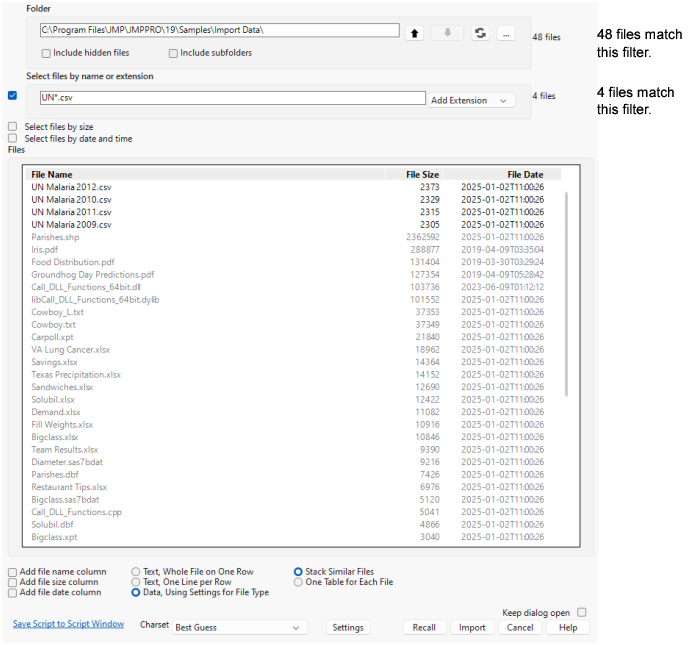This screenshot has height=645, width=697.
Task: Click Cowboy_L.txt file row
Action: (x=288, y=312)
